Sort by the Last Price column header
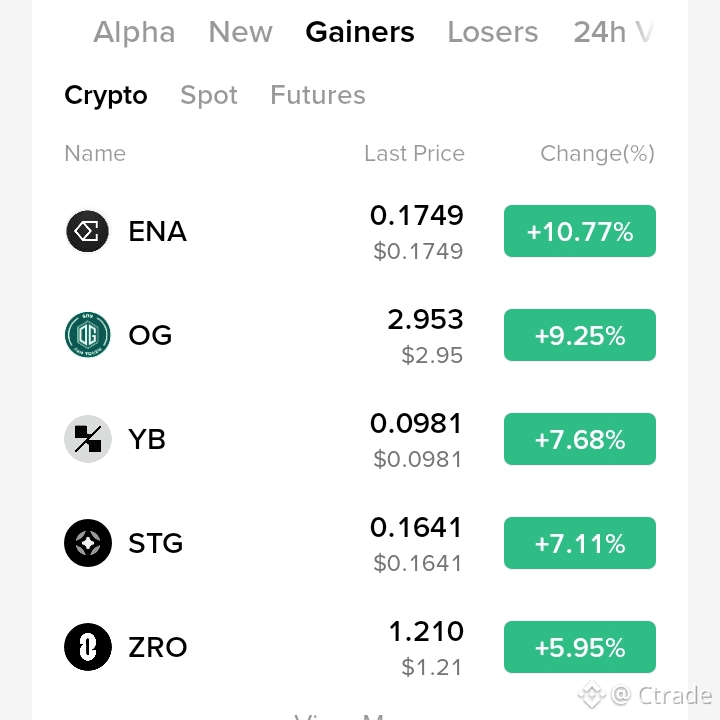This screenshot has height=720, width=720. (x=414, y=153)
